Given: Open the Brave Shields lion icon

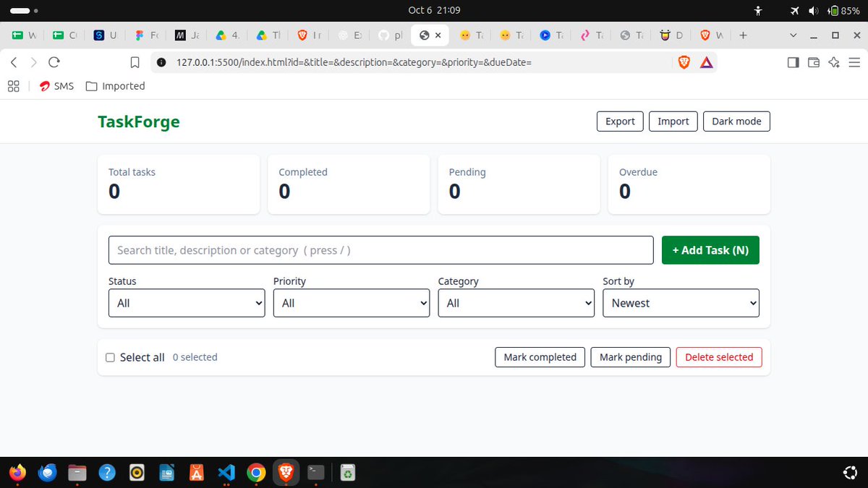Looking at the screenshot, I should point(684,62).
